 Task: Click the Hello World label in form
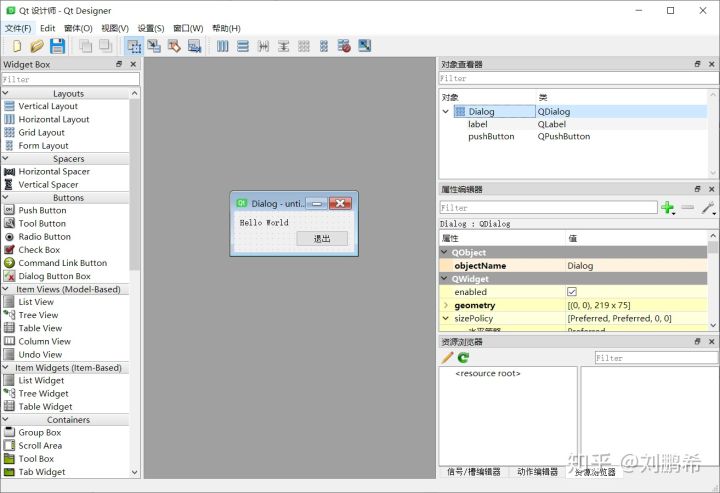pos(264,223)
